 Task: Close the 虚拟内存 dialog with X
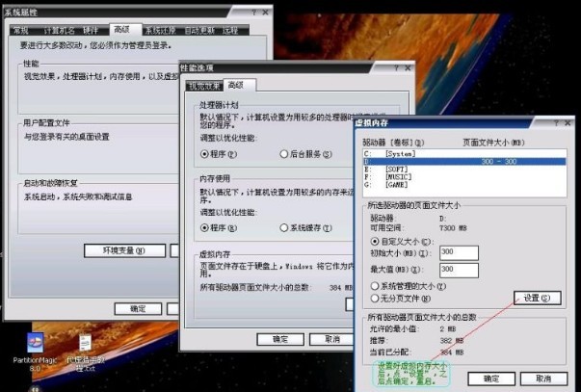click(x=568, y=123)
